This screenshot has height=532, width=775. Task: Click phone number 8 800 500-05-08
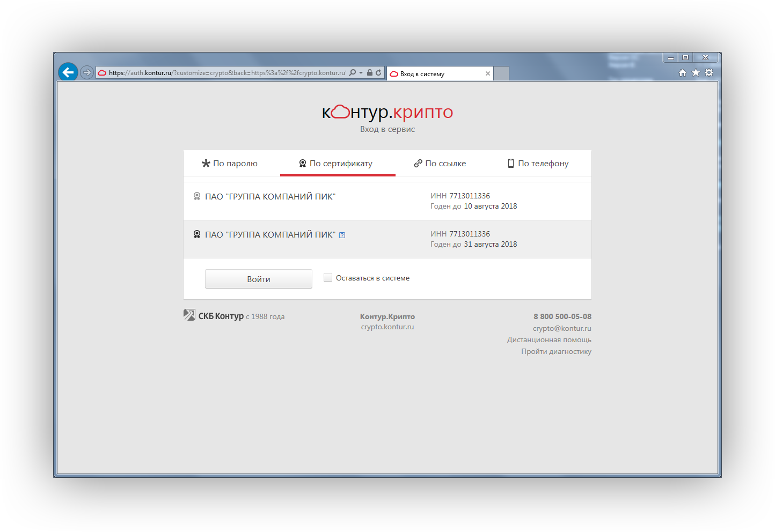[x=562, y=316]
